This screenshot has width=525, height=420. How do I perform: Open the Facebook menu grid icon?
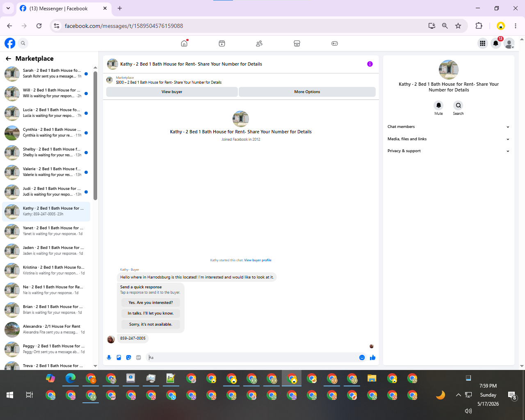coord(483,43)
